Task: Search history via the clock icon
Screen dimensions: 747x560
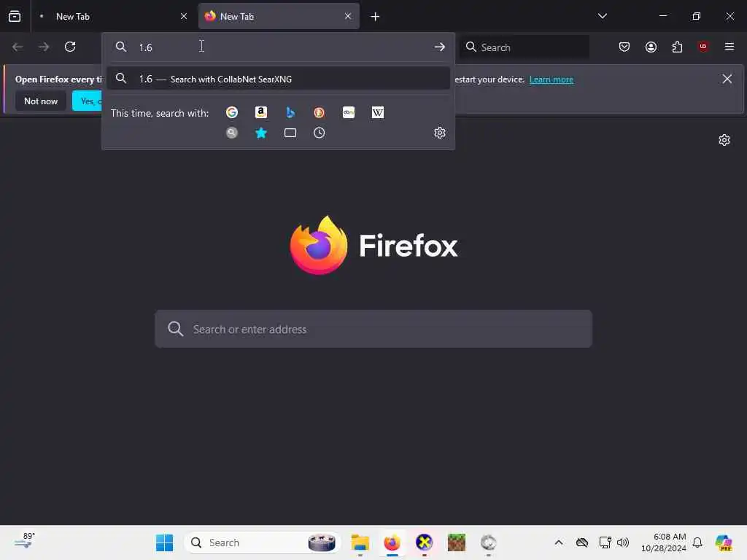Action: (x=320, y=133)
